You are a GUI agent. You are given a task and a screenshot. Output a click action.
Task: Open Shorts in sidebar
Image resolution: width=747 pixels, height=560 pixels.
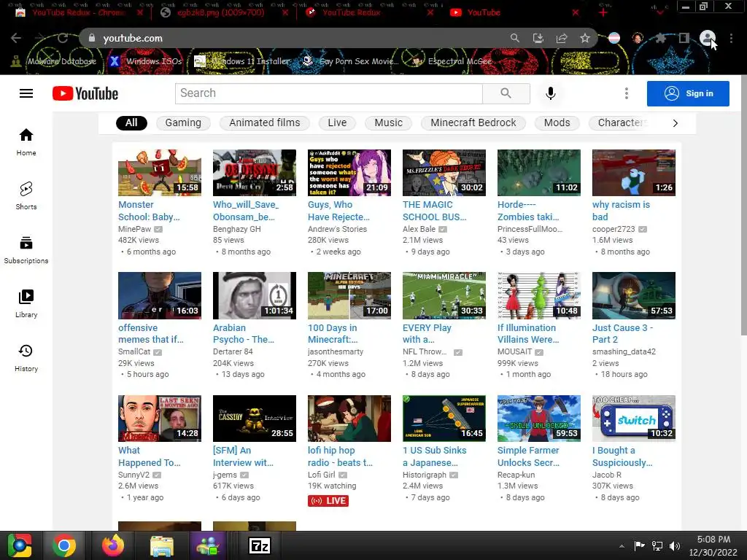point(26,195)
